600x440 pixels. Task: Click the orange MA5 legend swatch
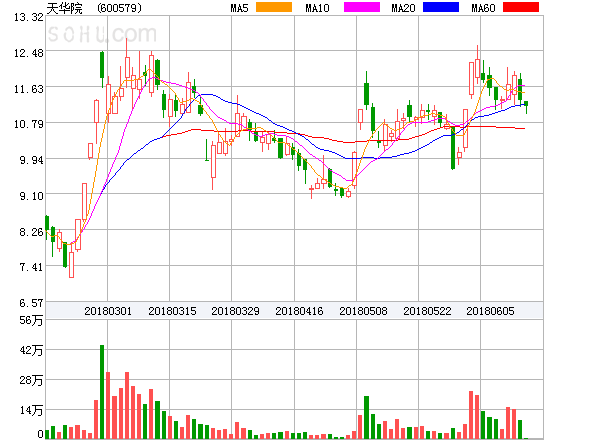(274, 7)
